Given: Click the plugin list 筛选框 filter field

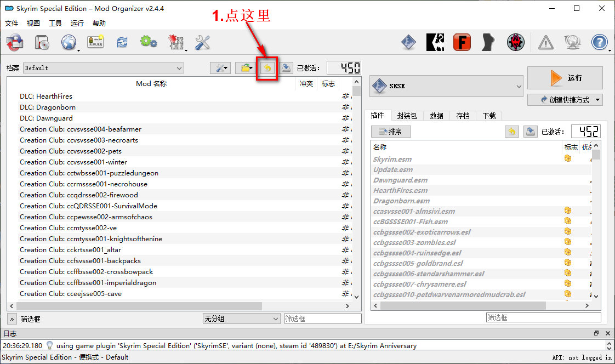Looking at the screenshot, I should pos(543,317).
